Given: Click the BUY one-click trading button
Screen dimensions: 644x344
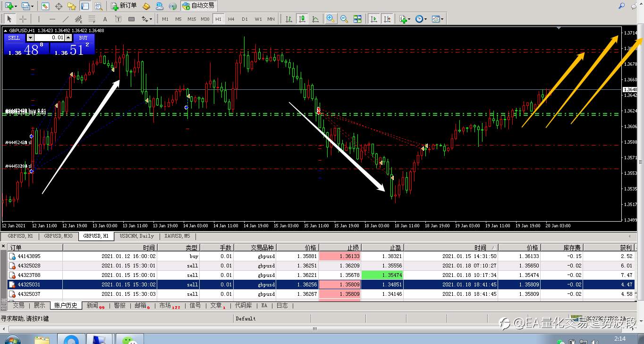Looking at the screenshot, I should click(83, 38).
